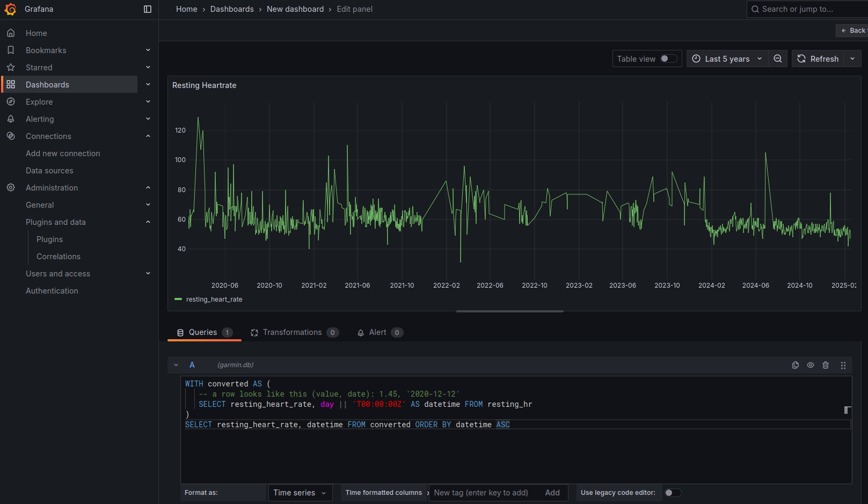
Task: Switch to the Transformations tab
Action: 295,333
